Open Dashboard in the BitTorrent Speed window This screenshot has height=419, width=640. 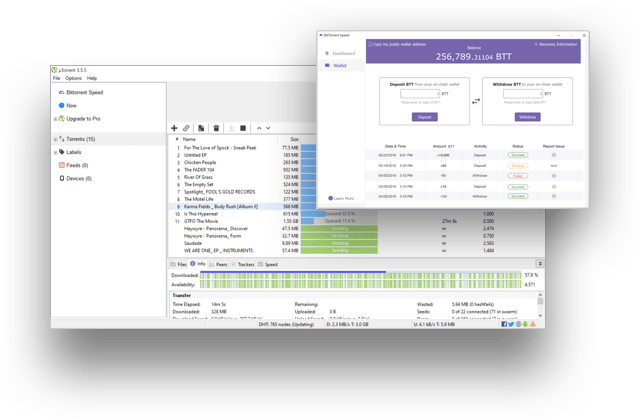(340, 53)
